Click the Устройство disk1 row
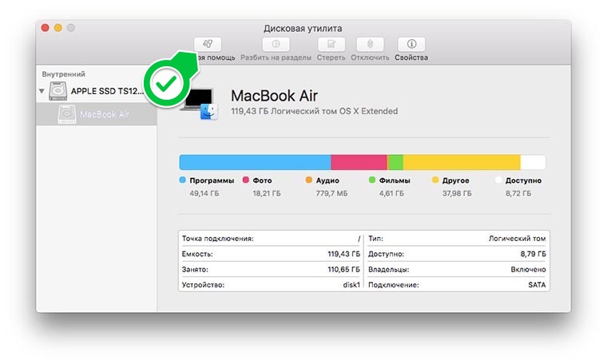607x364 pixels. pos(271,285)
